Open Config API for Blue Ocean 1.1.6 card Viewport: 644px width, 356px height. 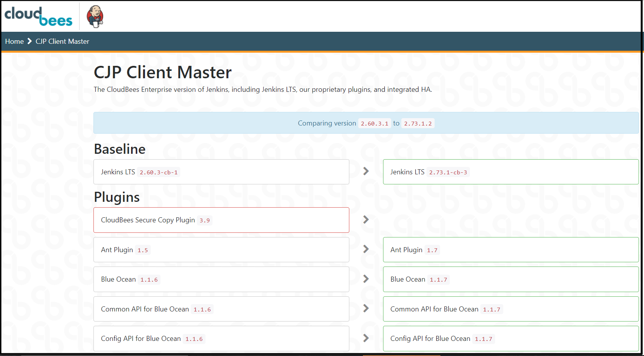pos(221,339)
